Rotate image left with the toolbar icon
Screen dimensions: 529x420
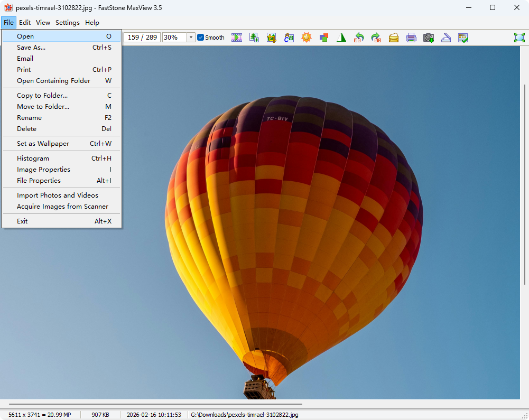tap(359, 38)
